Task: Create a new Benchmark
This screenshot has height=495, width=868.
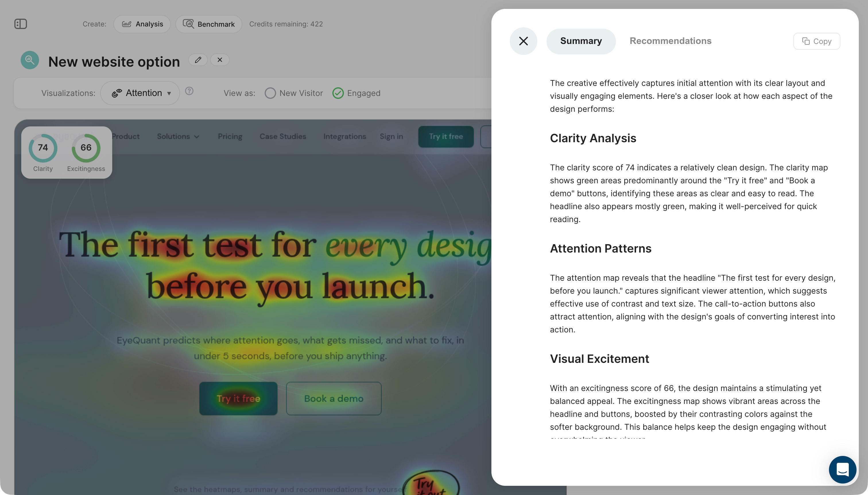Action: [x=209, y=24]
